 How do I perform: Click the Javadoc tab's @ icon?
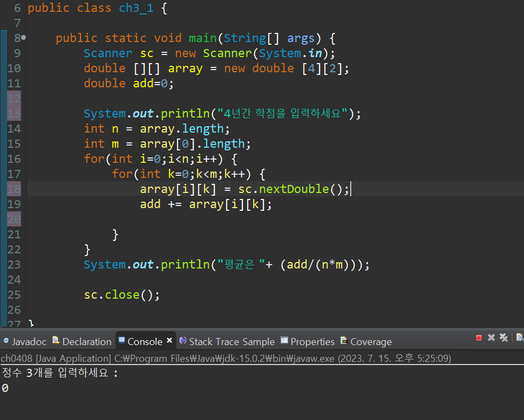tap(6, 341)
